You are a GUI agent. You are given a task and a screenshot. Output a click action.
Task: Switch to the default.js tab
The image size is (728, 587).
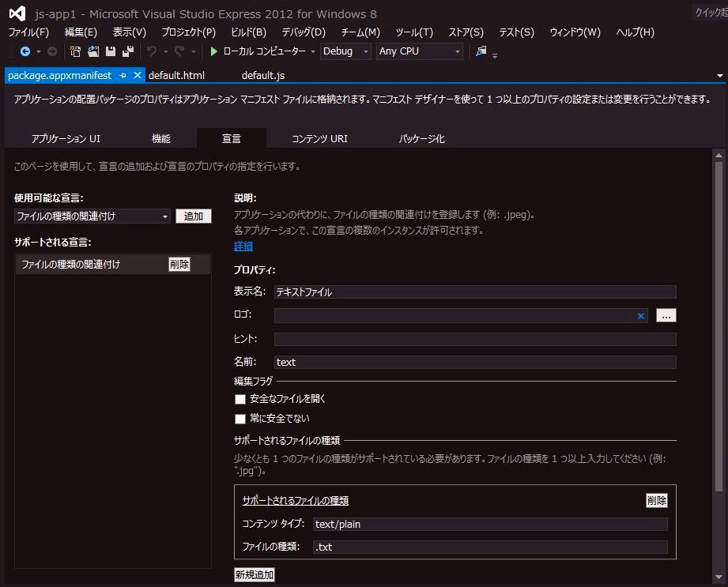pyautogui.click(x=262, y=75)
